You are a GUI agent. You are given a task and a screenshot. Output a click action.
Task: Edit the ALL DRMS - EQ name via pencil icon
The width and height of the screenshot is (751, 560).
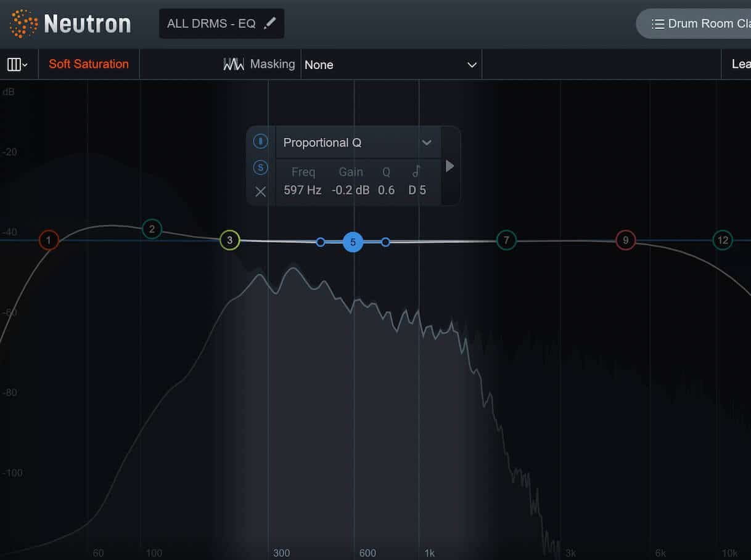click(x=270, y=23)
